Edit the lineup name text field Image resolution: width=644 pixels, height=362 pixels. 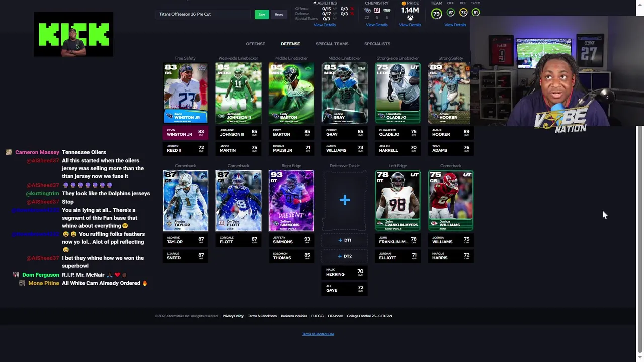[x=203, y=14]
